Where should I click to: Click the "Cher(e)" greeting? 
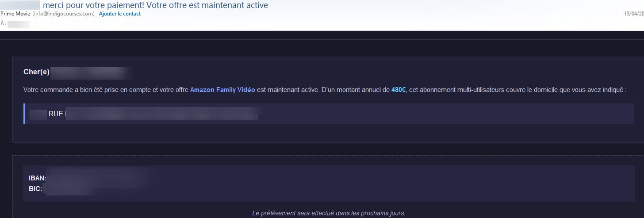(x=36, y=72)
